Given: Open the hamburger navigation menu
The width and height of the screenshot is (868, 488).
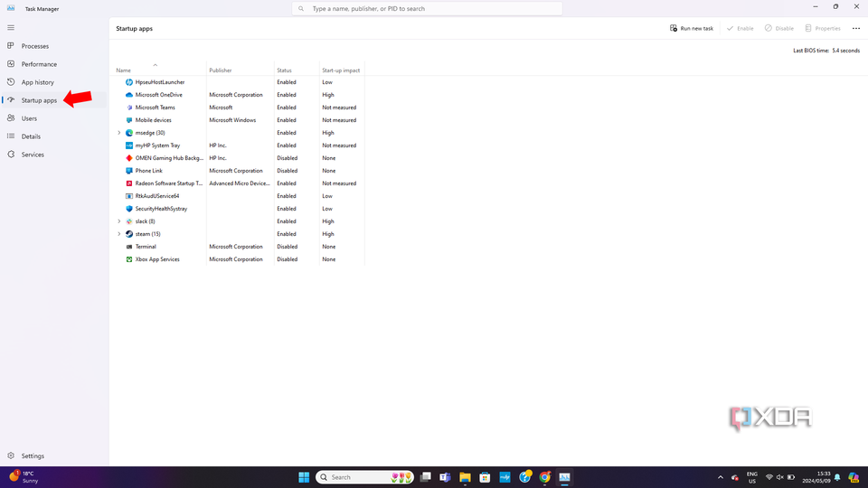Looking at the screenshot, I should [11, 28].
